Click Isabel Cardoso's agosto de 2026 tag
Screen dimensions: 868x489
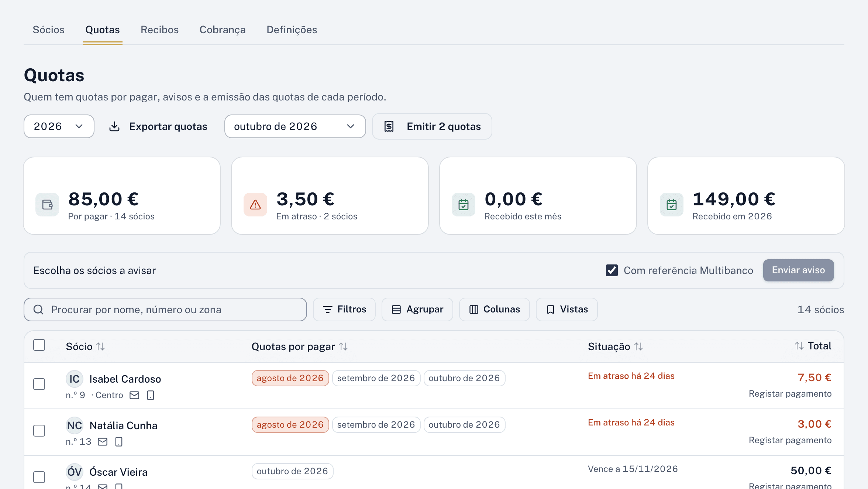(290, 378)
